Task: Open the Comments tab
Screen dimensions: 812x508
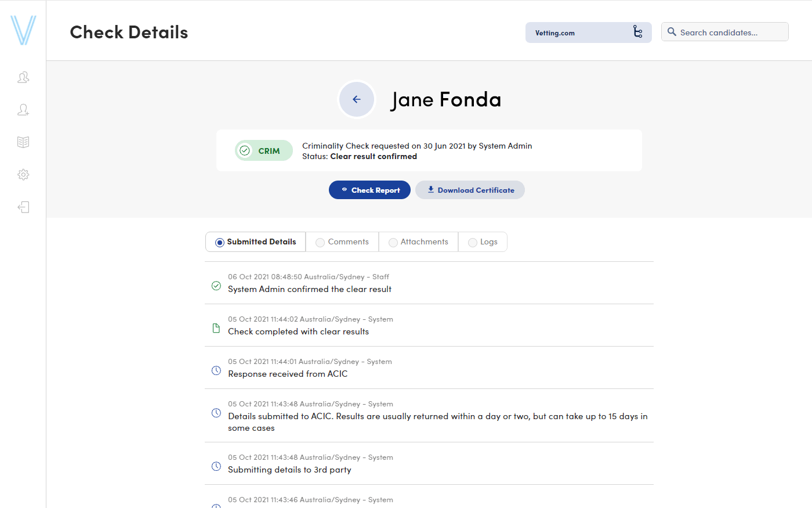Action: (x=342, y=242)
